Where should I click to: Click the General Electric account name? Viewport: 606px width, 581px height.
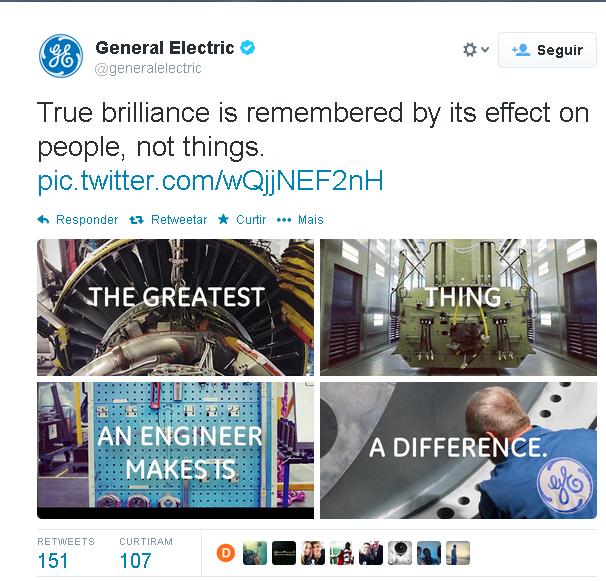coord(165,48)
